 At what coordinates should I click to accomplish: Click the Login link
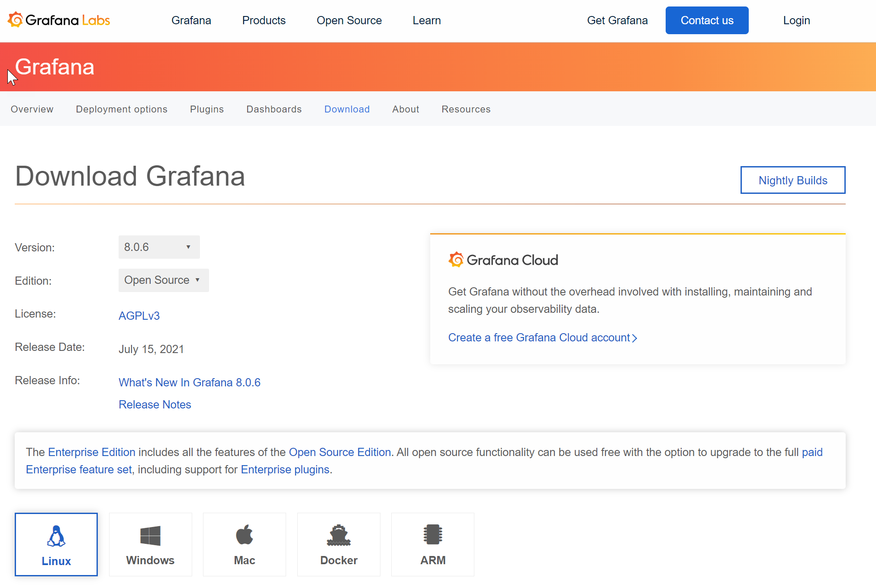[x=797, y=20]
